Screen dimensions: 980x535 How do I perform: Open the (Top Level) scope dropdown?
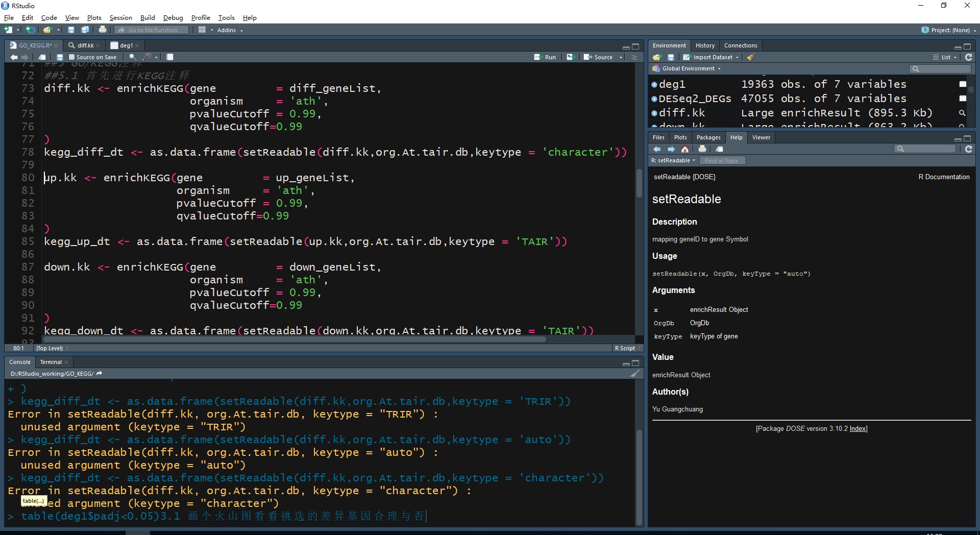[x=52, y=348]
